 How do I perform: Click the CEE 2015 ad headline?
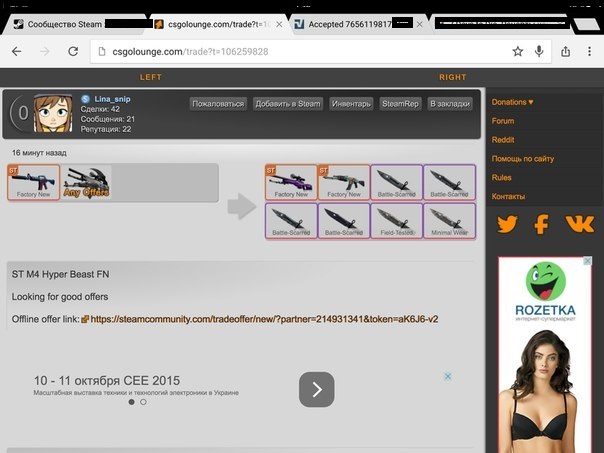click(107, 381)
